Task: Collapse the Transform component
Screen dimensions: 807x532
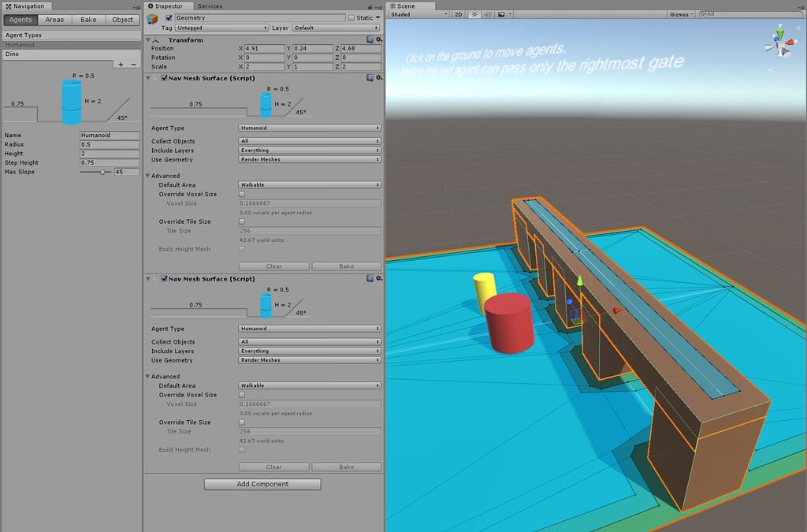Action: coord(147,39)
